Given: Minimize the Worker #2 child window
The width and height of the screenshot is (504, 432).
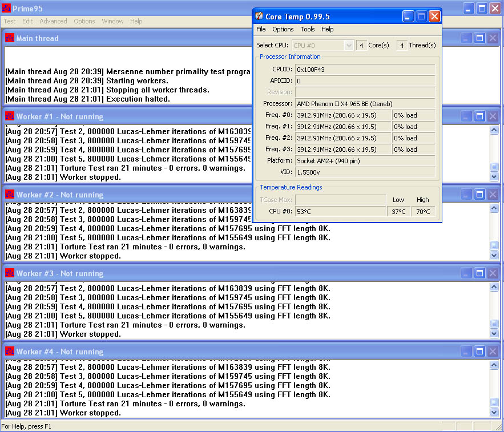Looking at the screenshot, I should click(466, 194).
